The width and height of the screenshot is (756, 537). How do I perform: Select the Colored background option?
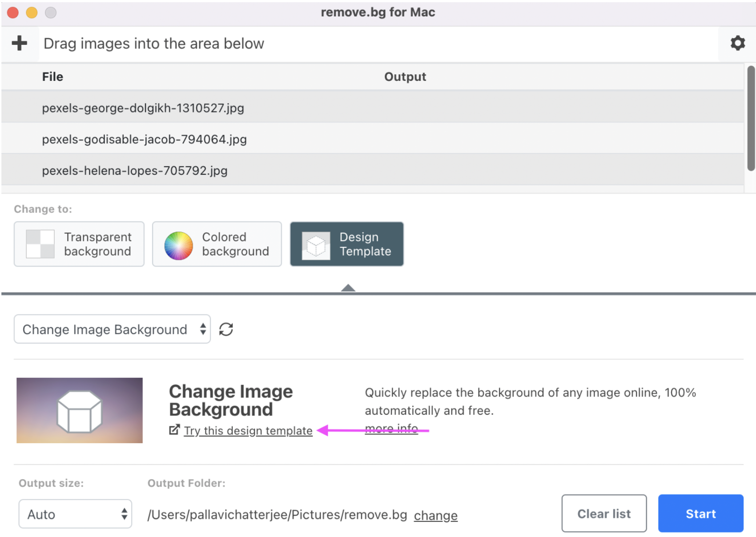[x=217, y=244]
